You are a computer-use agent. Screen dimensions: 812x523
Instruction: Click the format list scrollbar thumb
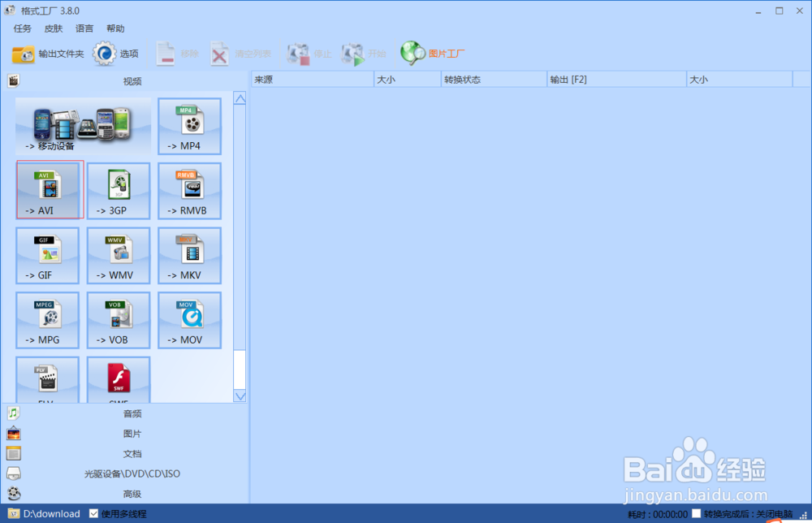(x=240, y=370)
